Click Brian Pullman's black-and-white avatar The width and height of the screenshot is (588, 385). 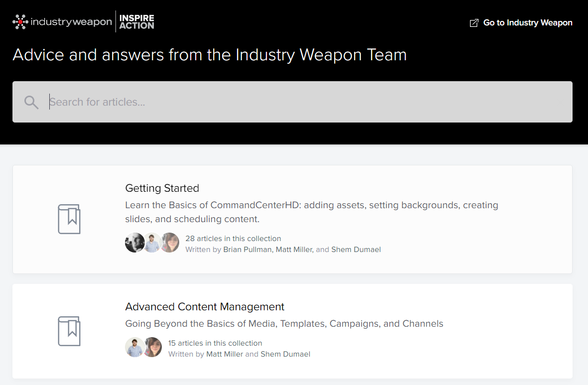pyautogui.click(x=134, y=243)
